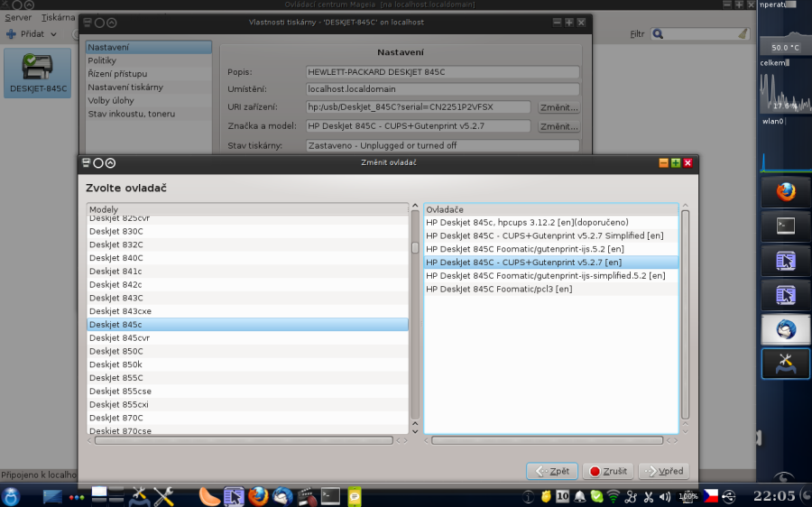
Task: Click the wifi signal tray icon
Action: [x=614, y=497]
